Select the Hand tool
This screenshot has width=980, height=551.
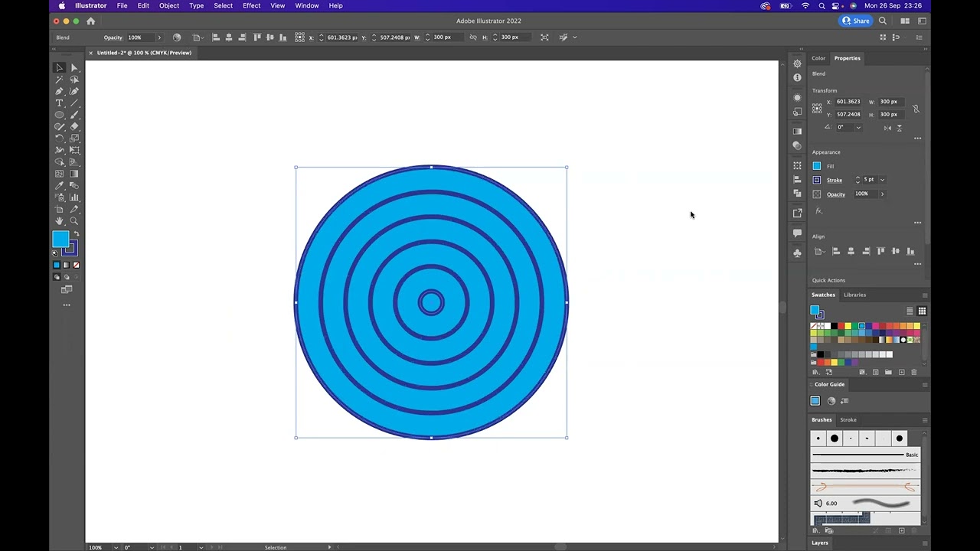tap(59, 221)
